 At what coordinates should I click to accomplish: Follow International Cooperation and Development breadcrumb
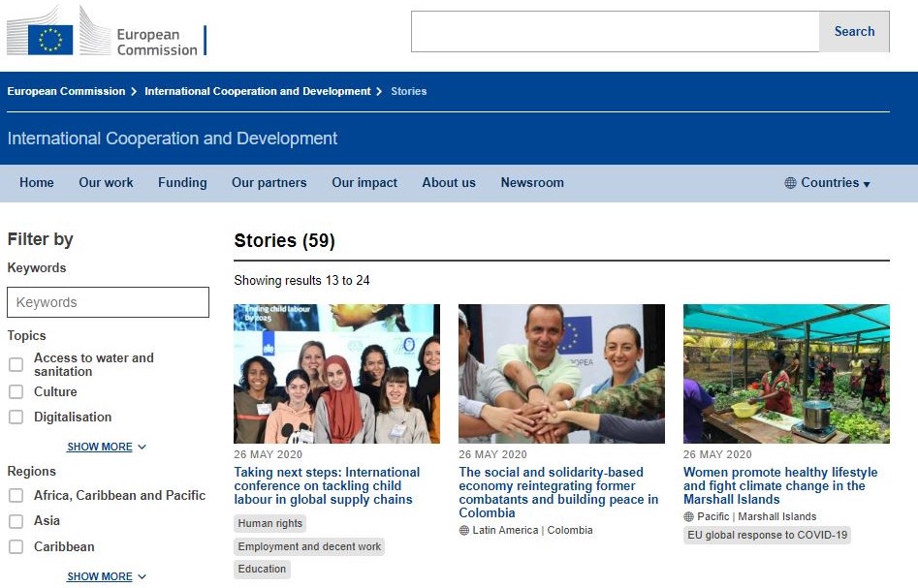[x=258, y=91]
